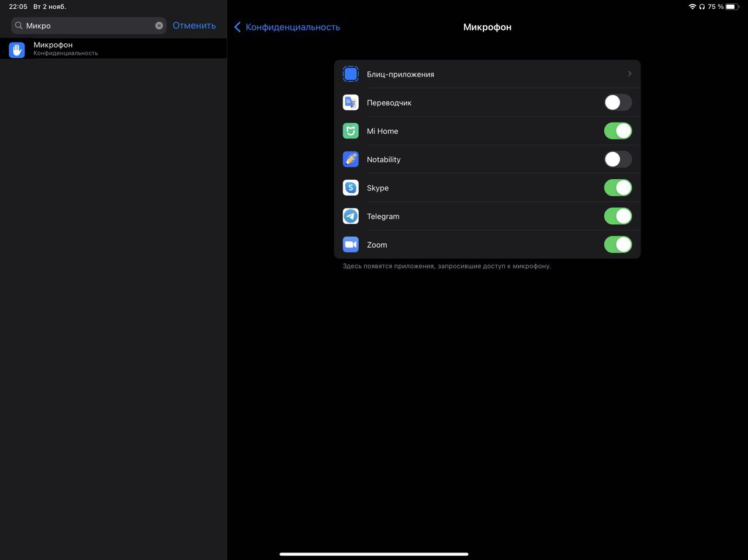This screenshot has height=560, width=748.
Task: Open Блиц-приложения row chevron
Action: point(629,74)
